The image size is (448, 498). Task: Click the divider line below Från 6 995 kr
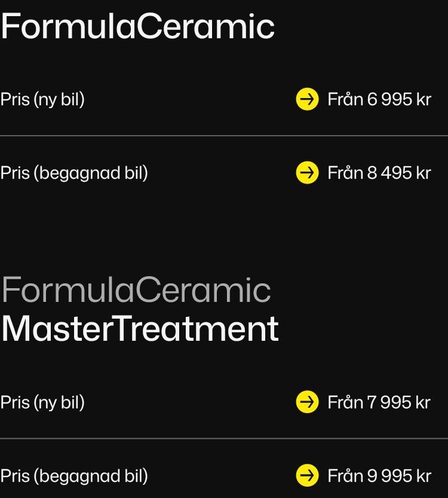click(x=224, y=136)
